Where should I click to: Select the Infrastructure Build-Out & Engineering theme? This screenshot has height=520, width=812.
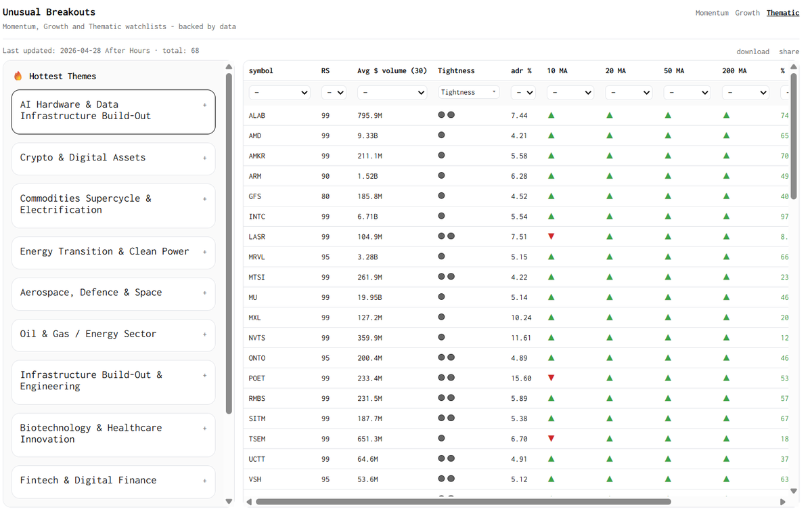point(114,381)
